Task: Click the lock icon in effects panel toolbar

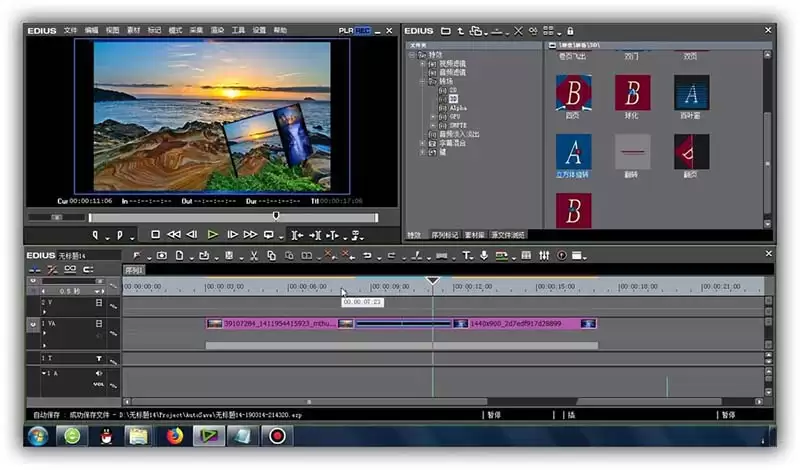Action: click(x=570, y=31)
